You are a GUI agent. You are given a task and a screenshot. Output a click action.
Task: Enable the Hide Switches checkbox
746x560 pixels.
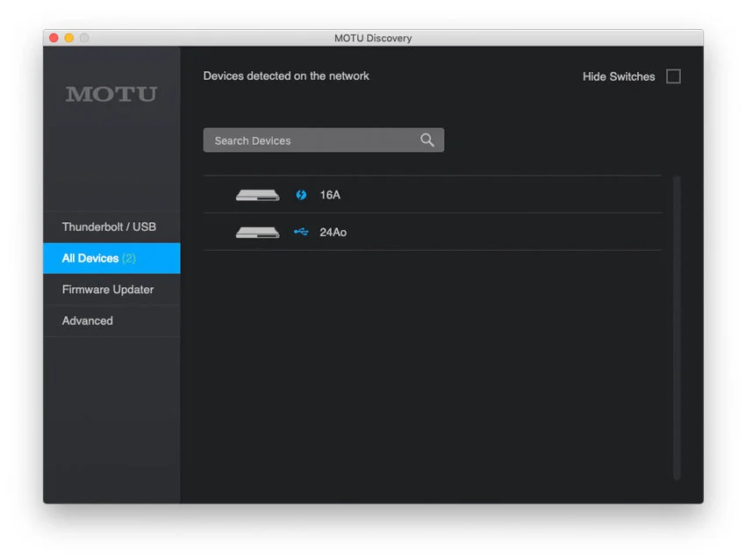coord(673,76)
